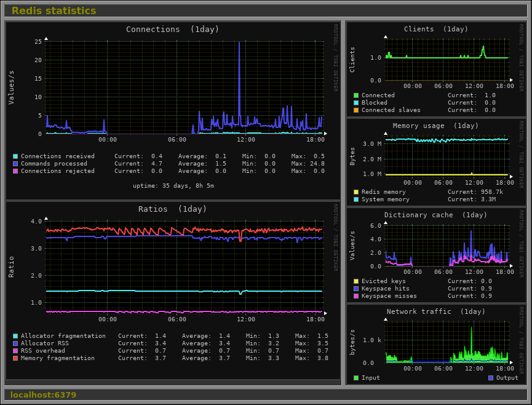
Task: Click the Evicted keys legend label
Action: click(383, 281)
